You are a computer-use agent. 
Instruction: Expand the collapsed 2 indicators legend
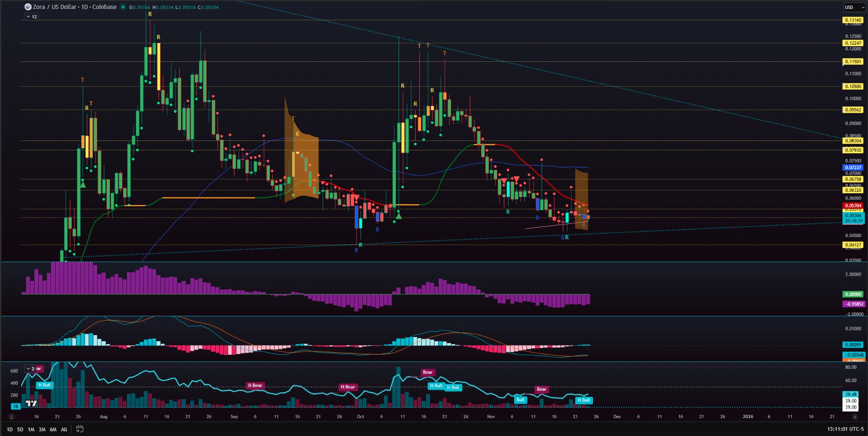click(x=30, y=369)
